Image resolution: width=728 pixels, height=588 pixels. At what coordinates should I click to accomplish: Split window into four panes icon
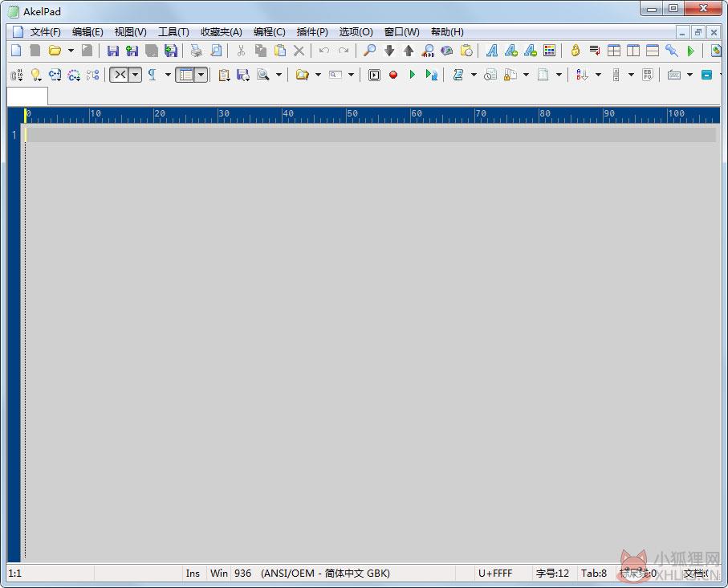pos(614,50)
